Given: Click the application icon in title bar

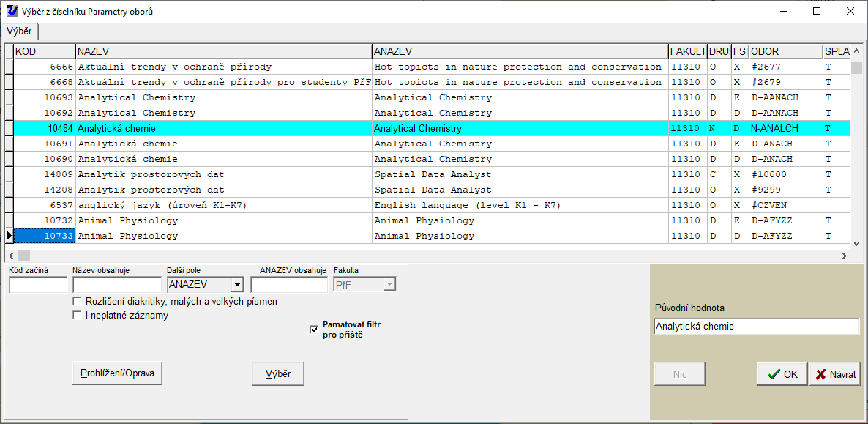Looking at the screenshot, I should pyautogui.click(x=10, y=11).
